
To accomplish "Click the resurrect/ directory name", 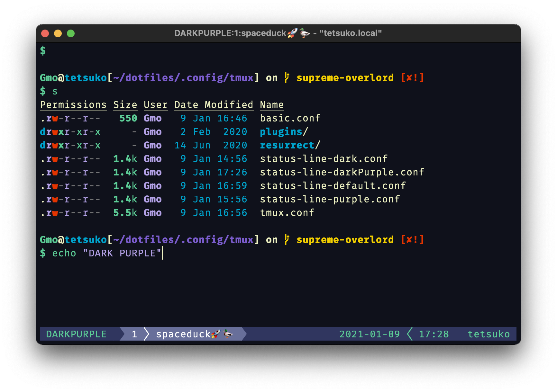I will [x=290, y=145].
